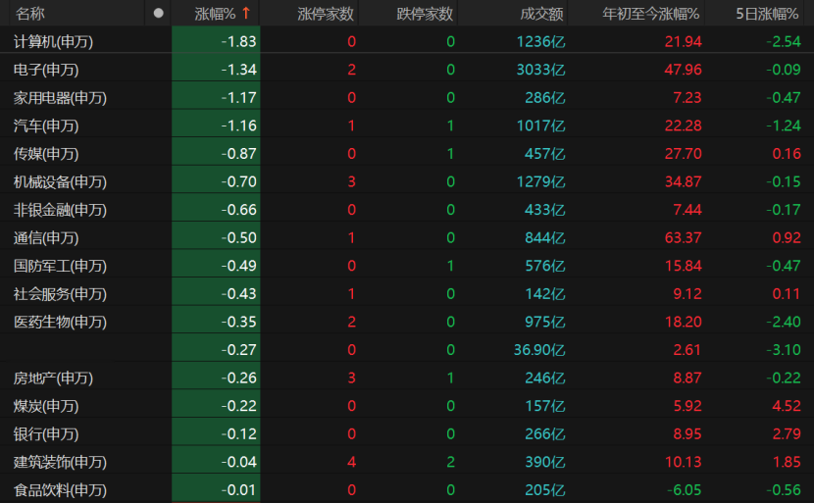Click year-to-date value 34.87

point(684,181)
